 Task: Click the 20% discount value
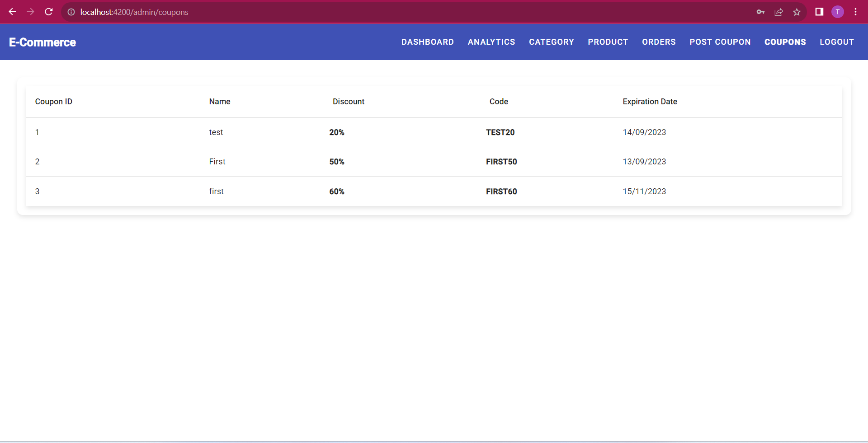[337, 132]
